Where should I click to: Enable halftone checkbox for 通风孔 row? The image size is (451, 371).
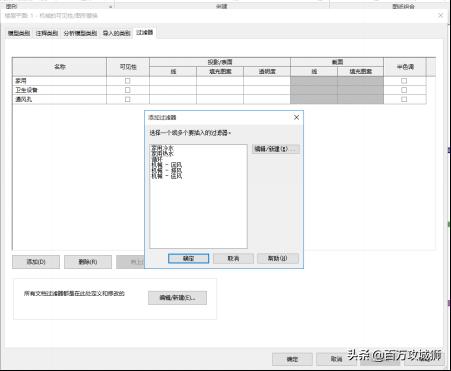tap(404, 99)
